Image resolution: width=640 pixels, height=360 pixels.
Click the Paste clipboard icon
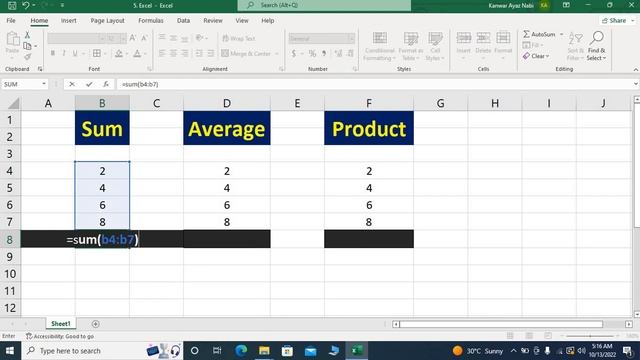click(x=13, y=39)
